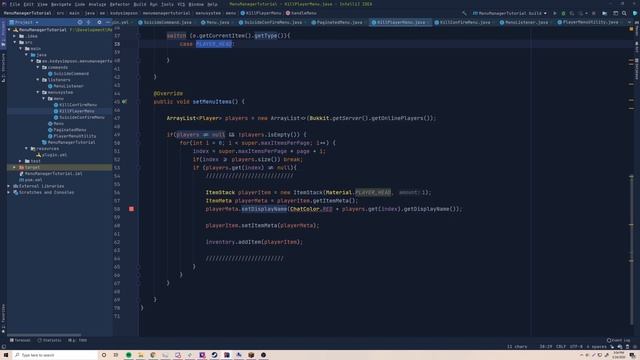The width and height of the screenshot is (640, 360).
Task: Open the notification center icon in taskbar
Action: tap(632, 355)
